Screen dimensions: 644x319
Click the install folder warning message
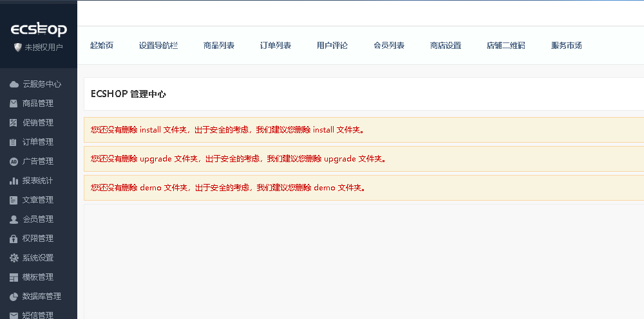point(364,130)
